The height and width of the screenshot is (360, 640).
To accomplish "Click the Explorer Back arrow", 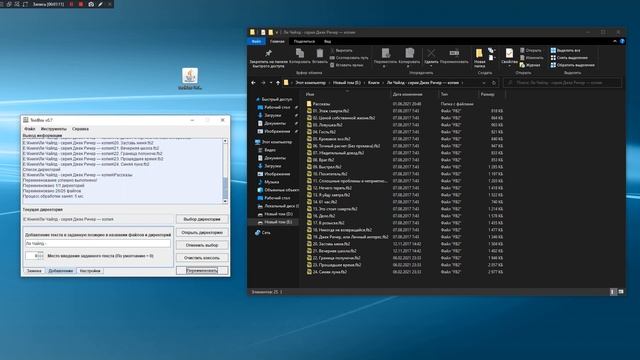I will pyautogui.click(x=253, y=83).
